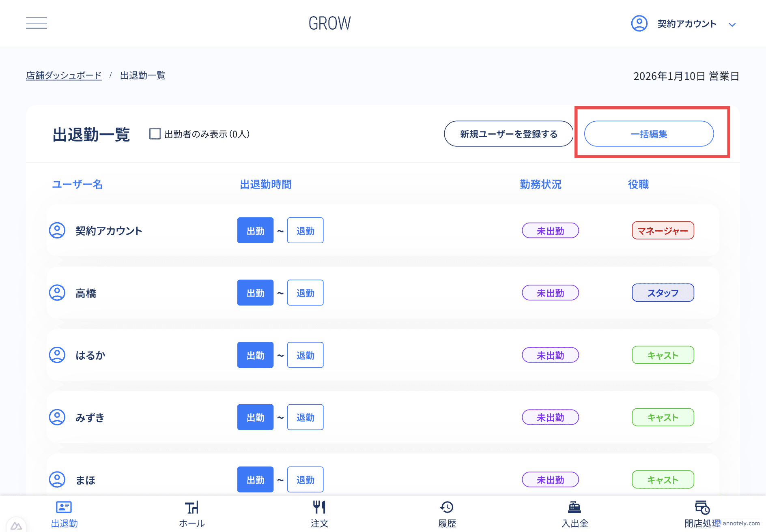Open the Hall (ホール) tab icon
Image resolution: width=766 pixels, height=532 pixels.
[x=191, y=508]
